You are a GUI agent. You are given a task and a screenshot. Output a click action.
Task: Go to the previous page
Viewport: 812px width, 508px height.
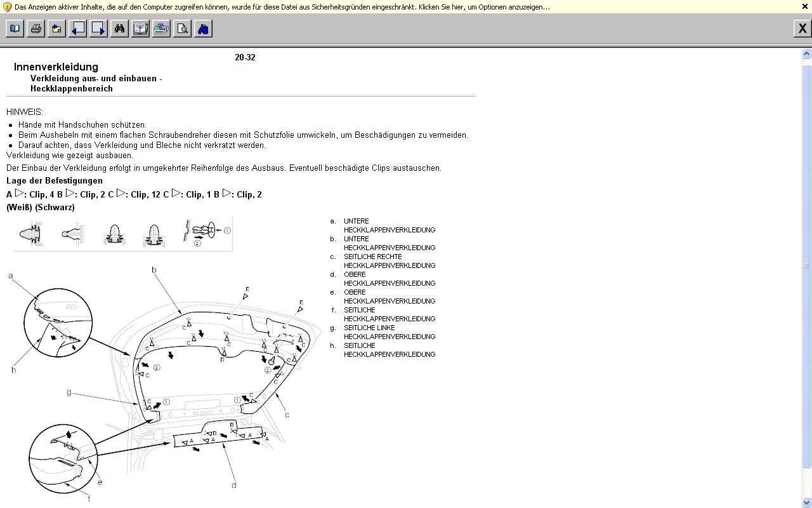coord(78,29)
